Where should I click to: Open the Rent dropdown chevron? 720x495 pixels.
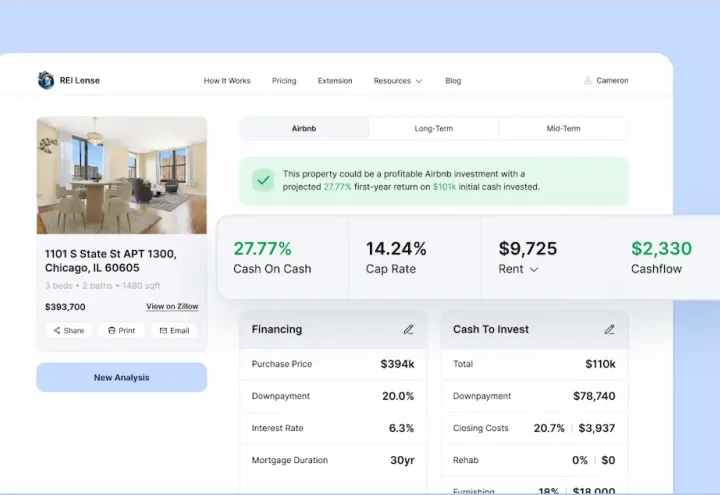(x=534, y=270)
